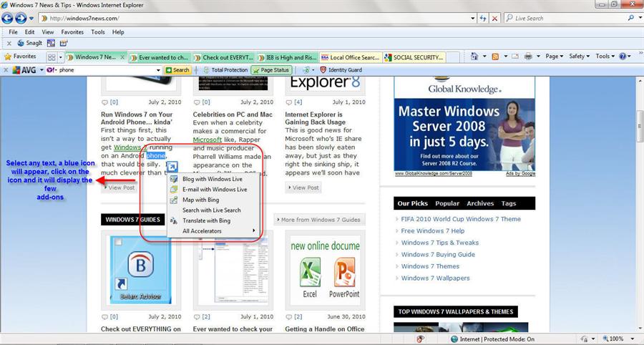Screen dimensions: 644x345
Task: Click the Print icon
Action: coord(528,57)
